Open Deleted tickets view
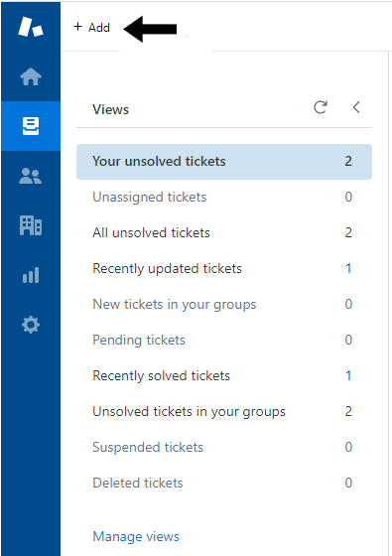This screenshot has width=392, height=556. coord(224,484)
